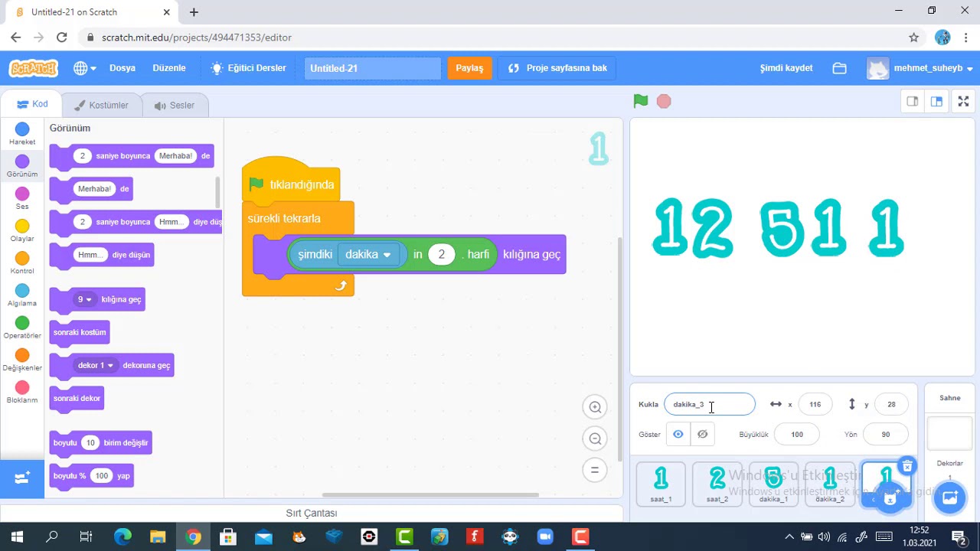Open Eğitici Dersler tutorials
Viewport: 980px width, 551px height.
pyautogui.click(x=249, y=68)
